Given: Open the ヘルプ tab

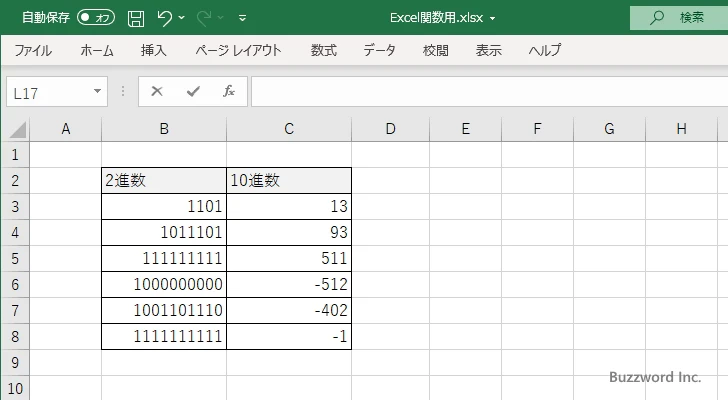Looking at the screenshot, I should (545, 50).
